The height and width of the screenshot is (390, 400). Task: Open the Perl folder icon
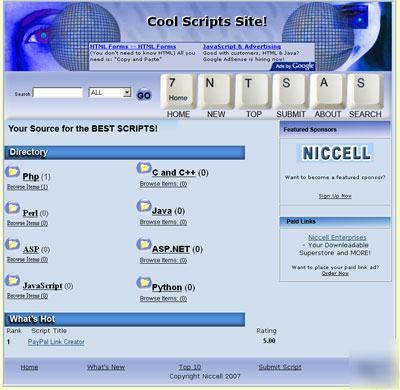pyautogui.click(x=12, y=208)
